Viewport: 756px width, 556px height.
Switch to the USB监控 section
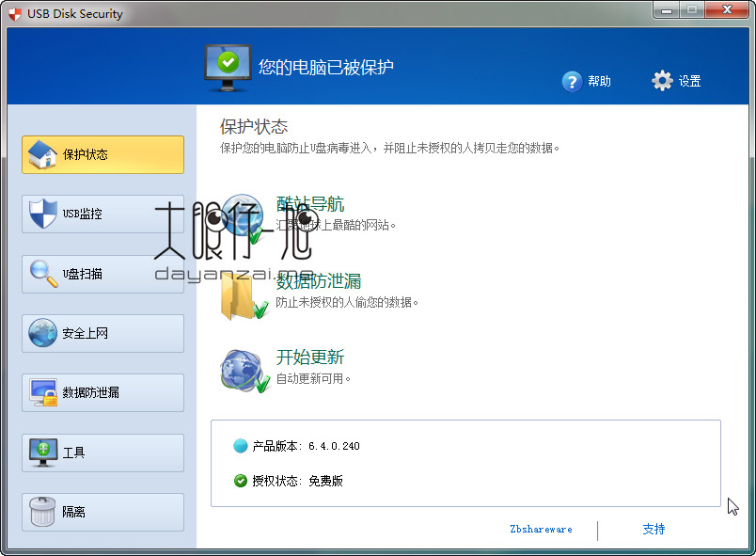point(102,214)
